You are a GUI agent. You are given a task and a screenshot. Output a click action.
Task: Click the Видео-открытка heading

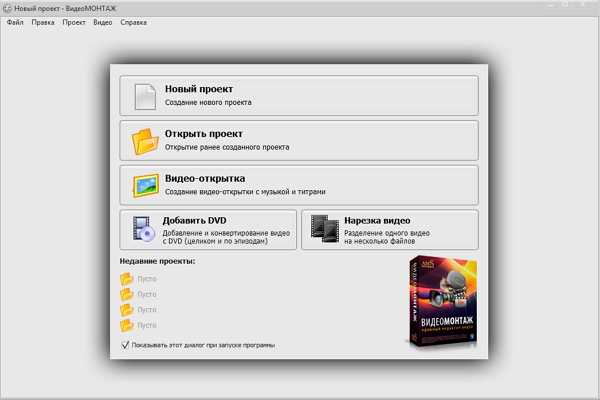205,178
